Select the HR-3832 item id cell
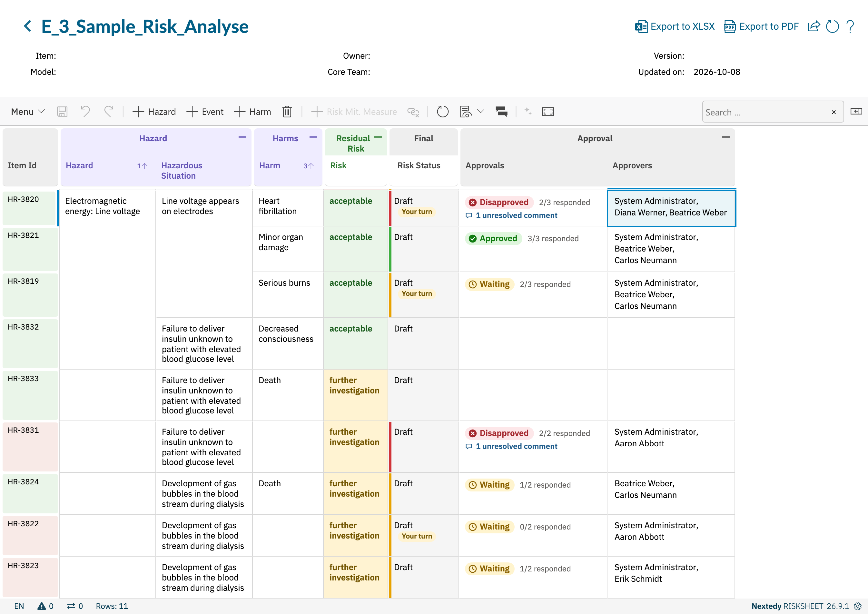868x614 pixels. (30, 343)
